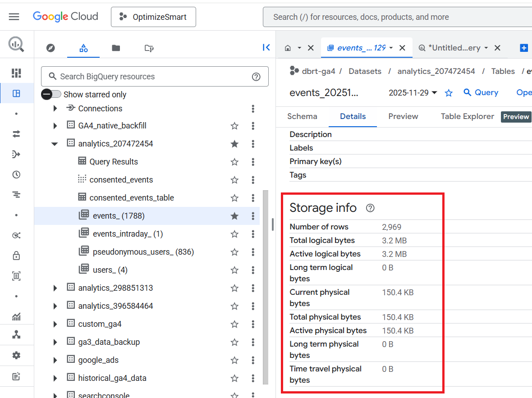This screenshot has height=398, width=532.
Task: Expand the google_ads dataset
Action: 55,360
